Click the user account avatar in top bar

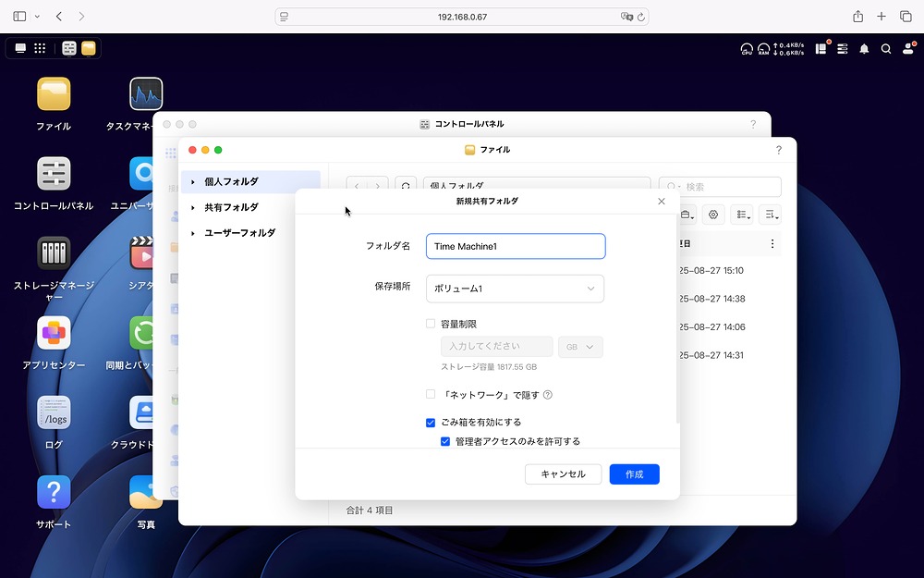(x=908, y=48)
